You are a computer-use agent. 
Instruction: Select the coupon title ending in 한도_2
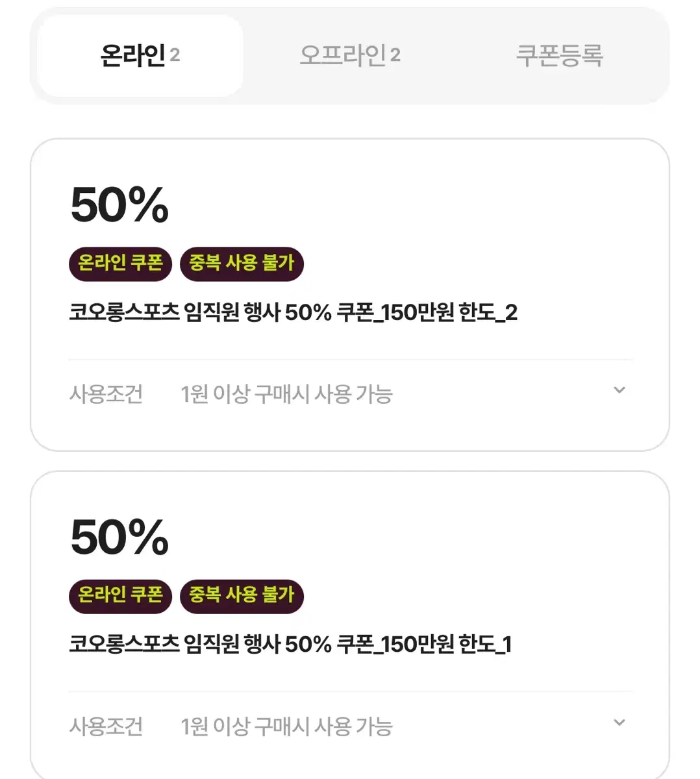pyautogui.click(x=294, y=313)
